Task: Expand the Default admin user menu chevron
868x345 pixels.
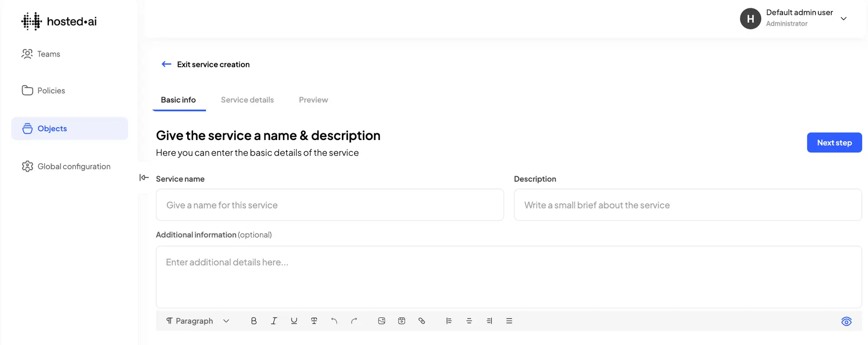Action: (844, 19)
